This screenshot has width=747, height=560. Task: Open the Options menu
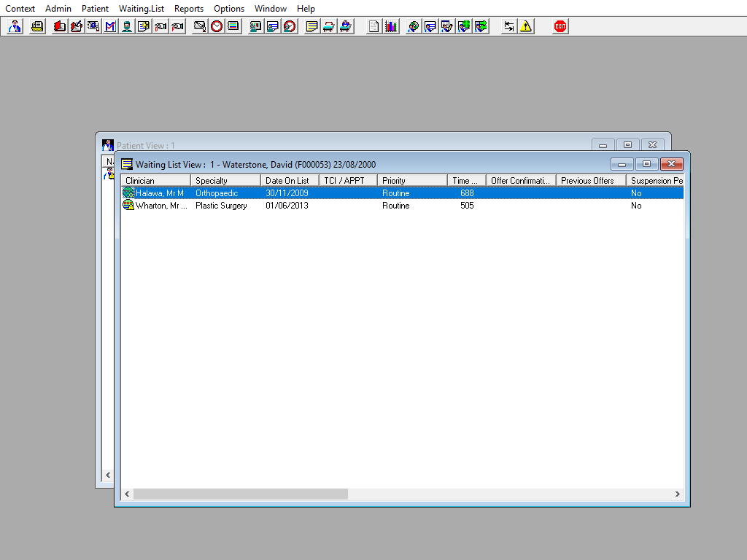pos(228,9)
